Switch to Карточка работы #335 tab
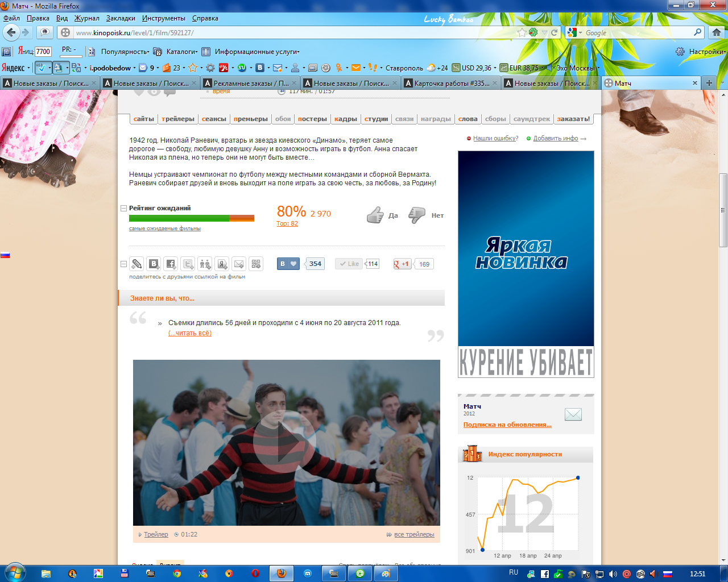The image size is (728, 582). [450, 83]
